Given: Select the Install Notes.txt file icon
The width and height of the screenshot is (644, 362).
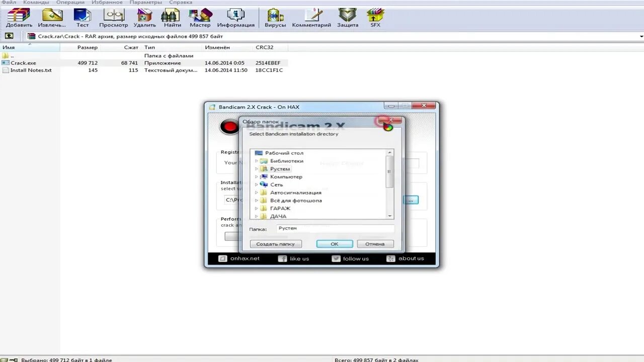Looking at the screenshot, I should pyautogui.click(x=6, y=70).
